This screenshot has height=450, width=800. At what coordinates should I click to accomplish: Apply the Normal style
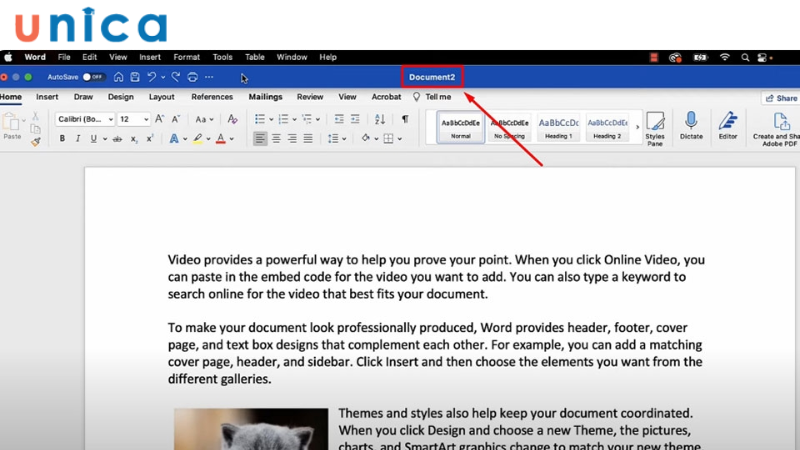pos(461,128)
